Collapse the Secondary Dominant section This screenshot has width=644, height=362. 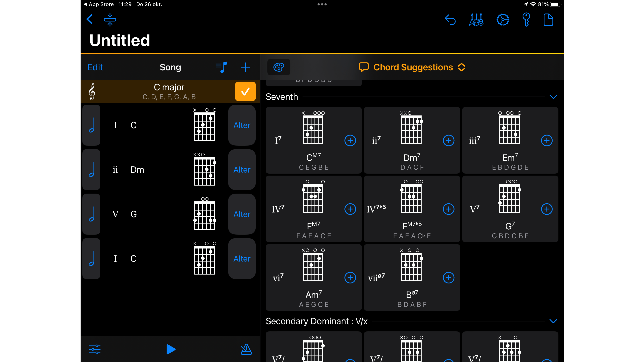pos(553,321)
